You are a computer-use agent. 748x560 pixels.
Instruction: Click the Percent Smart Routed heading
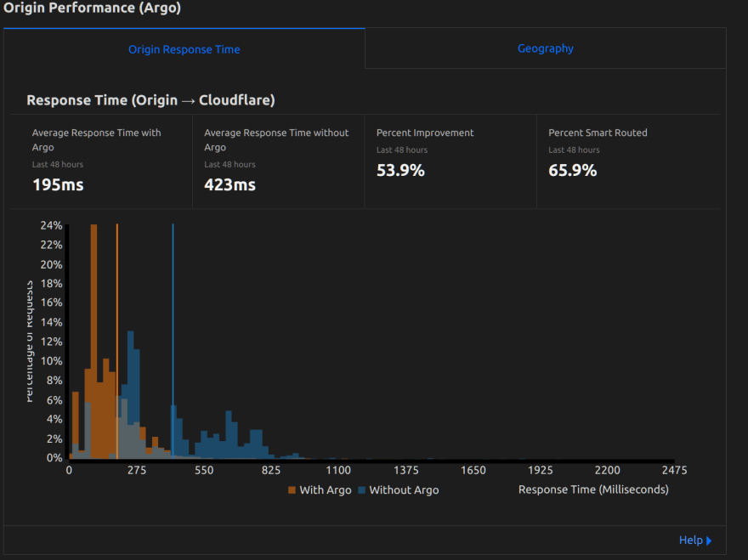coord(598,133)
